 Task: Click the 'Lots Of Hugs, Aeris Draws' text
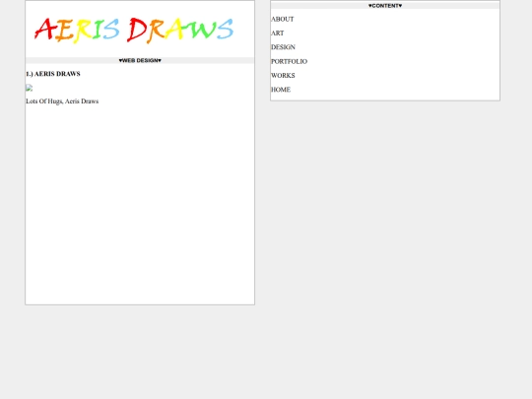coord(62,101)
